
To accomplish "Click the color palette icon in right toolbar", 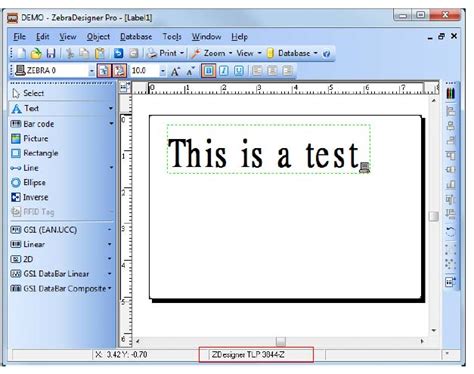I will point(450,93).
